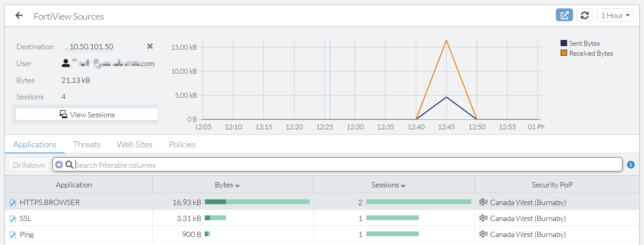Select the SSL application row
Image resolution: width=644 pixels, height=245 pixels.
(x=322, y=218)
